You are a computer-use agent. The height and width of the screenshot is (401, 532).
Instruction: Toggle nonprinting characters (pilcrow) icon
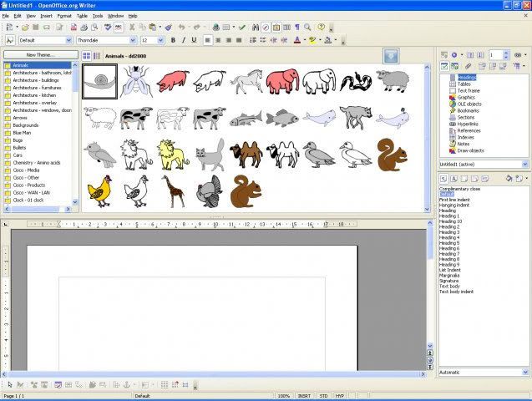(296, 27)
